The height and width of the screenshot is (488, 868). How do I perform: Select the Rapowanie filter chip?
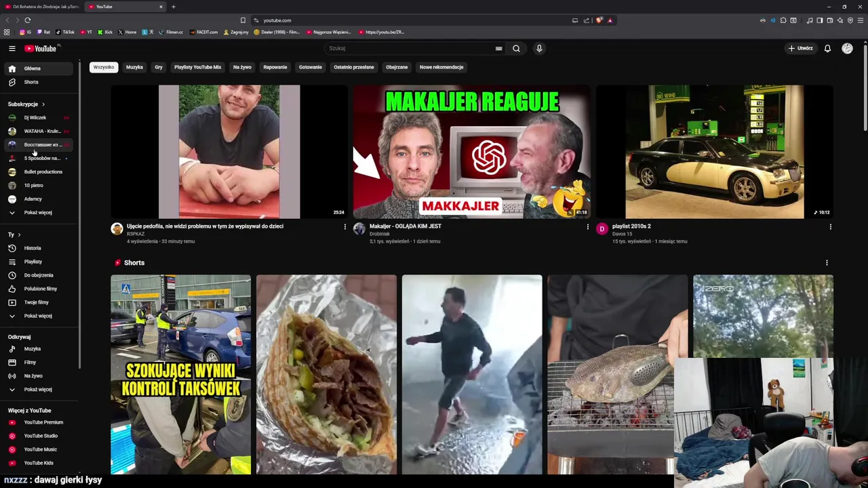(275, 67)
